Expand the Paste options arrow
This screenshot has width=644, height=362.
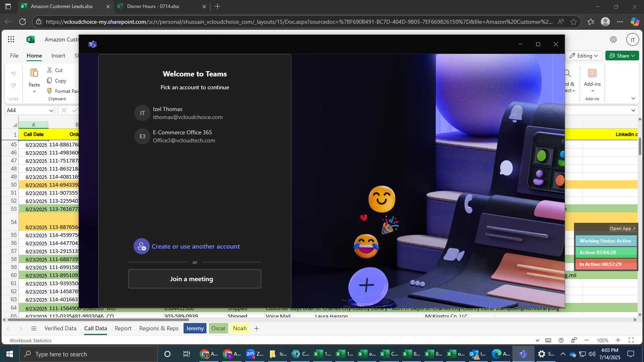pos(34,92)
